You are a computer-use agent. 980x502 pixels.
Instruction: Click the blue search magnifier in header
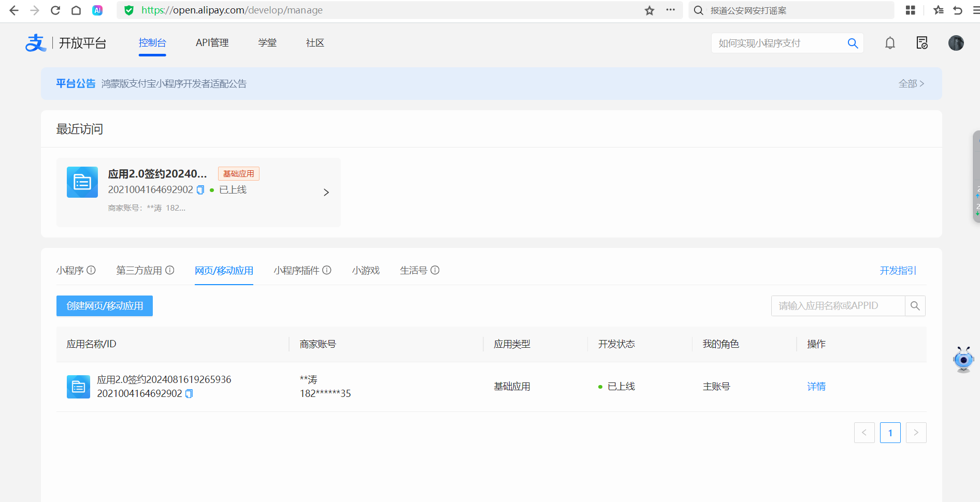(853, 43)
